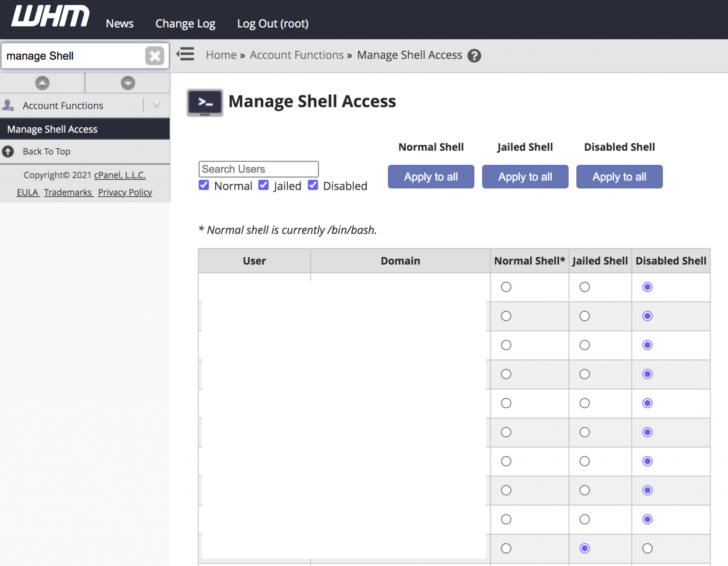728x566 pixels.
Task: Click the Back To Top text
Action: tap(46, 152)
